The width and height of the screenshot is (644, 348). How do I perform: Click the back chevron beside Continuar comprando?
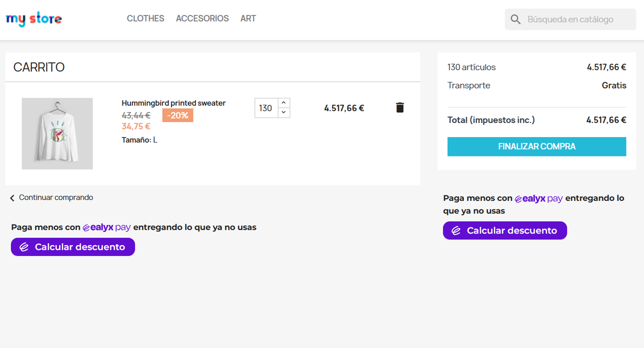point(12,198)
